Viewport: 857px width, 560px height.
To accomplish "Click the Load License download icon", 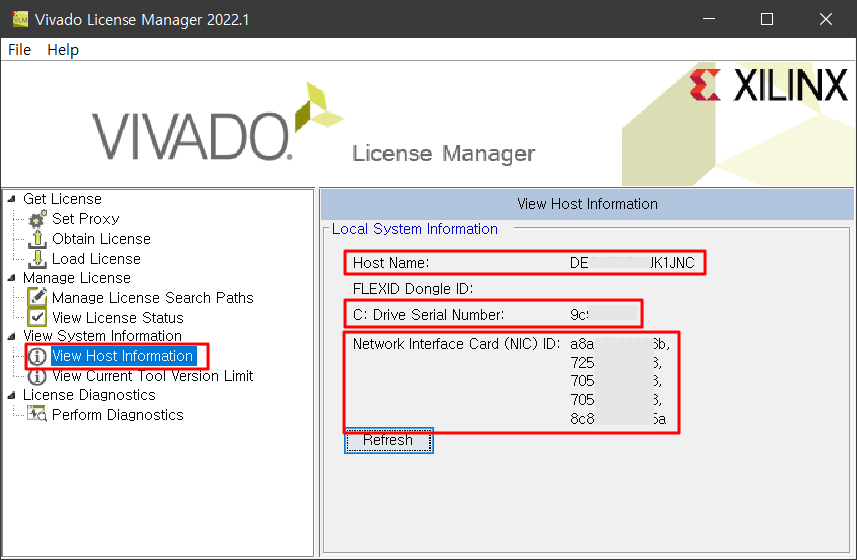I will (37, 258).
